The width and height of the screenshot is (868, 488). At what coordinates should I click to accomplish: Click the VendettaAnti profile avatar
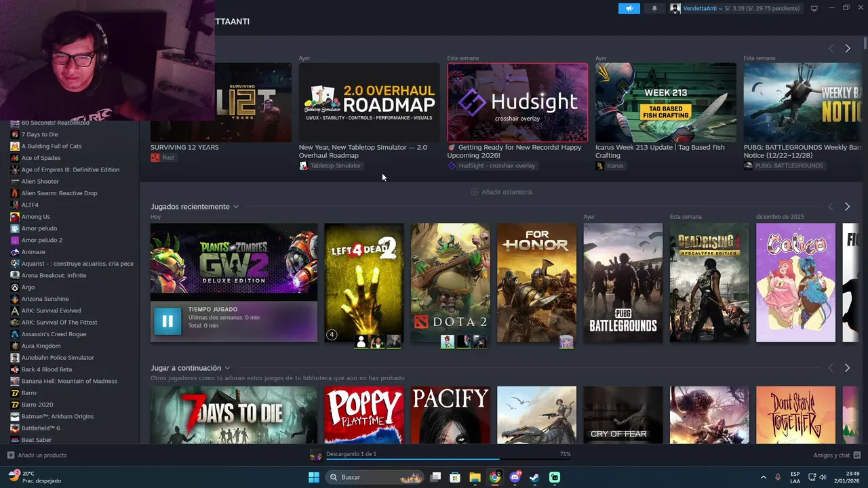coord(675,8)
